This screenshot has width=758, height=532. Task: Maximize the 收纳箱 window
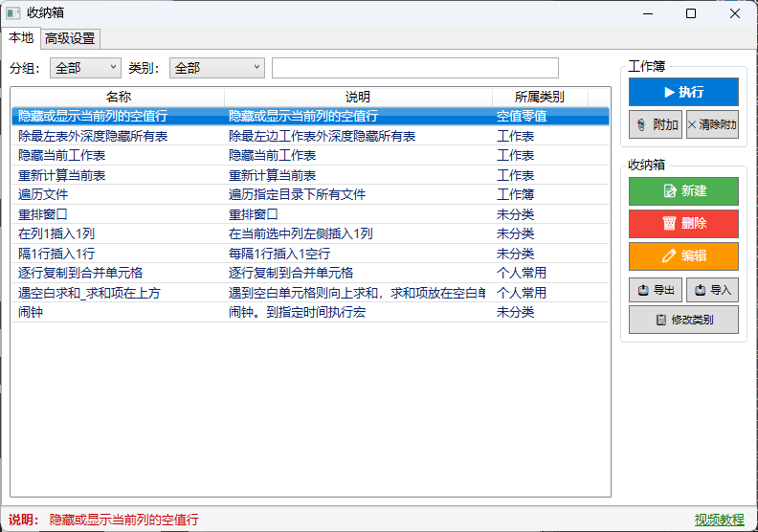coord(691,13)
